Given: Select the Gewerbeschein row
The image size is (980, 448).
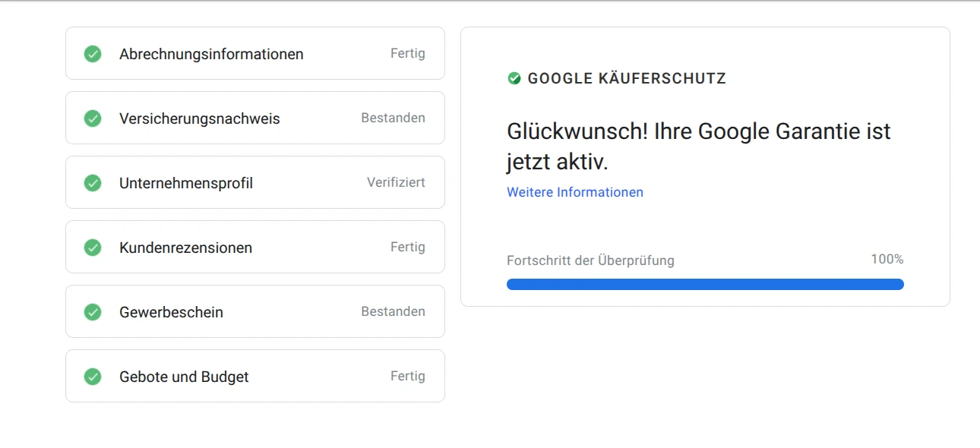Looking at the screenshot, I should coord(255,311).
